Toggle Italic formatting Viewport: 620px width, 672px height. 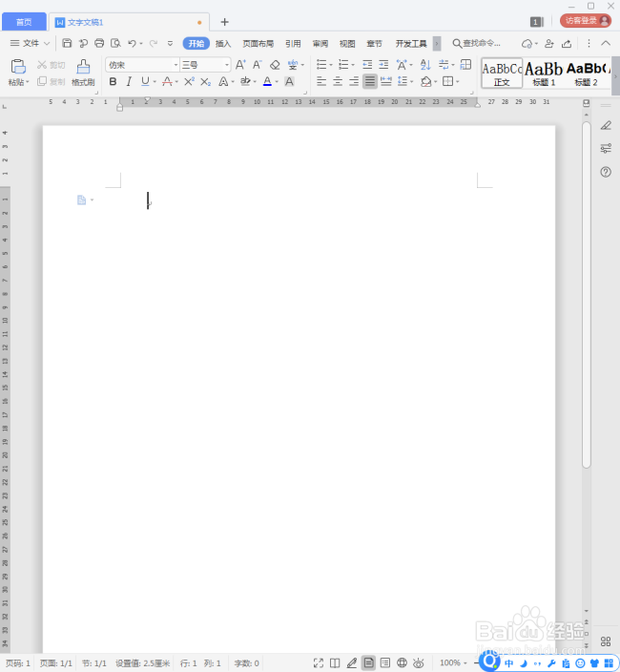point(129,81)
